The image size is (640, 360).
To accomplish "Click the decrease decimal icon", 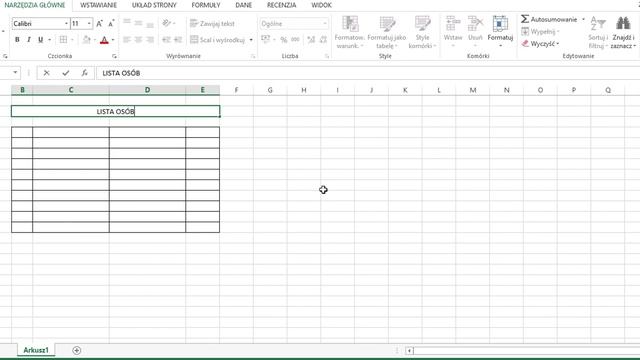I will click(323, 40).
